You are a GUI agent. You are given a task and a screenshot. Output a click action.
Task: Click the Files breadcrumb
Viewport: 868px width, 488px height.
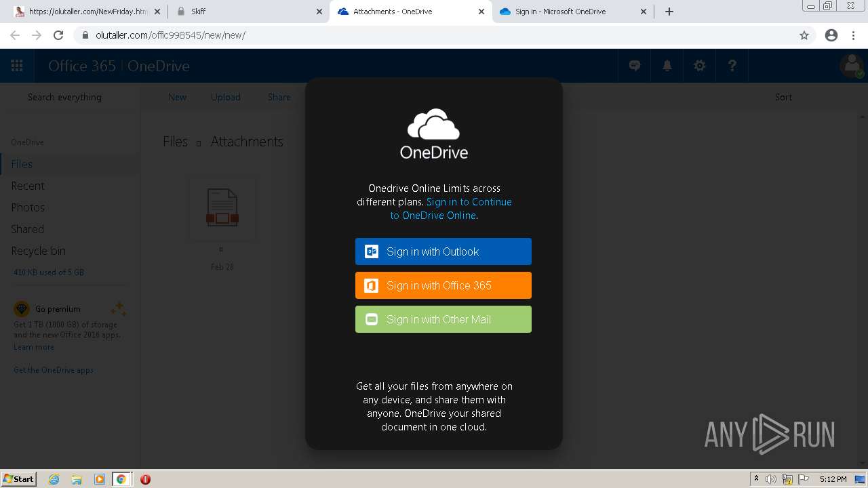(x=175, y=142)
